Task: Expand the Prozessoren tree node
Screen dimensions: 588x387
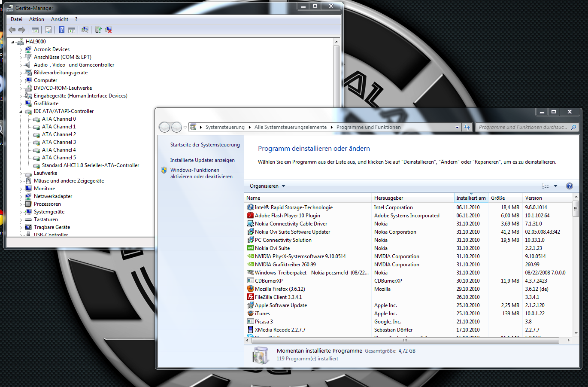Action: (x=21, y=204)
